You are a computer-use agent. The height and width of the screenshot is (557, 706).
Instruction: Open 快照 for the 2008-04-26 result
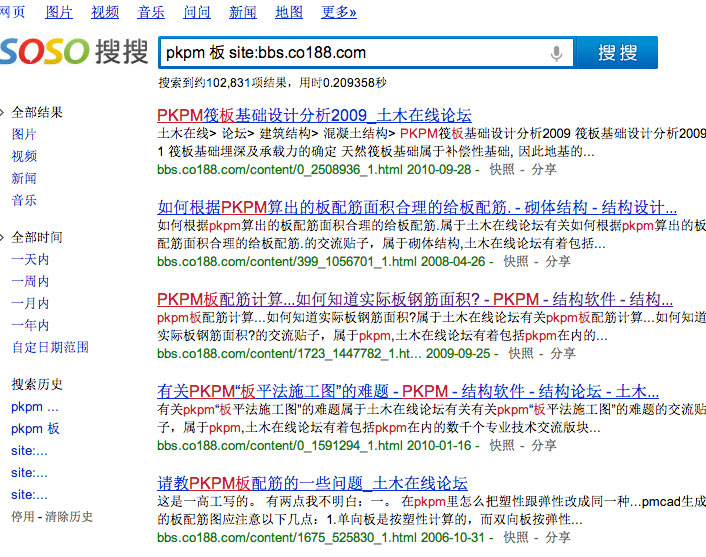tap(516, 262)
